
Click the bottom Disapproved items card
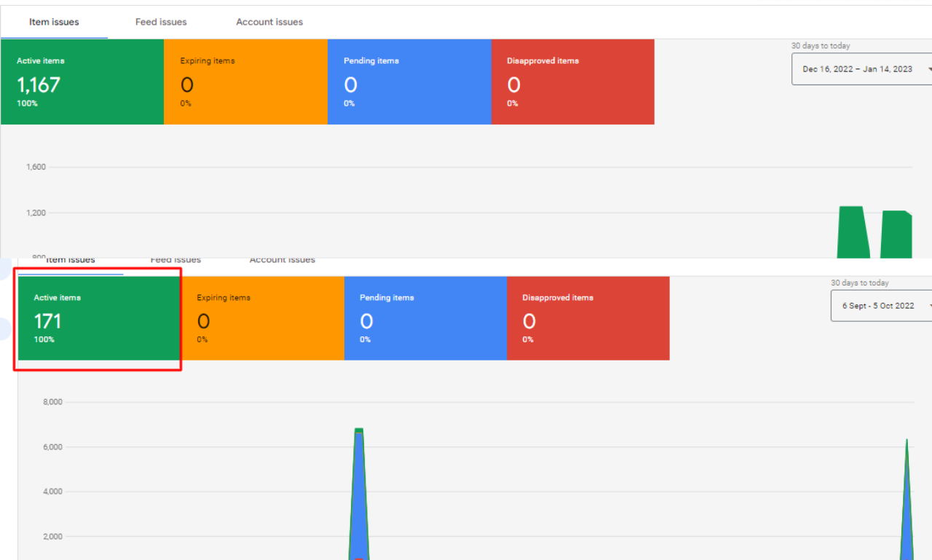click(x=588, y=318)
